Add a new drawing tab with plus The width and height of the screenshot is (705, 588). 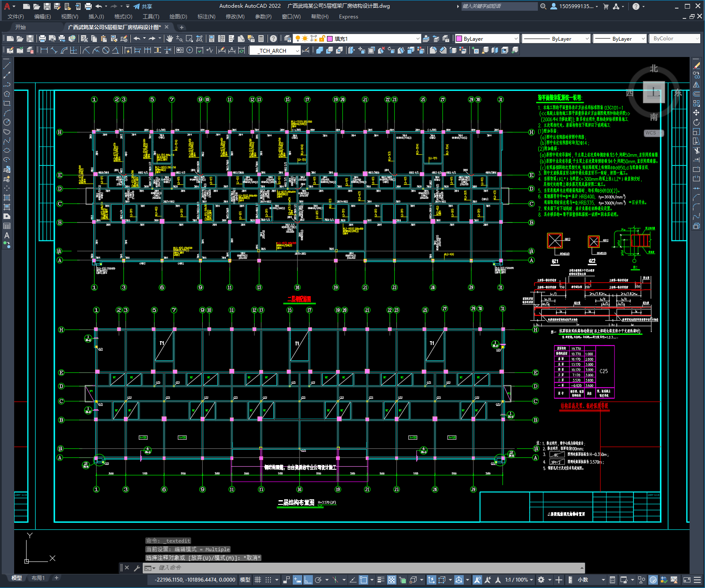click(181, 27)
